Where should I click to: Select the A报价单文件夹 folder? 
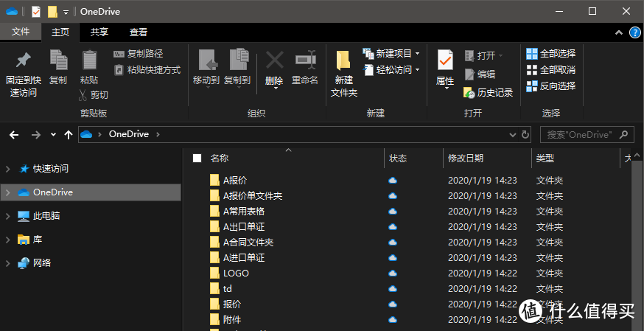(253, 196)
